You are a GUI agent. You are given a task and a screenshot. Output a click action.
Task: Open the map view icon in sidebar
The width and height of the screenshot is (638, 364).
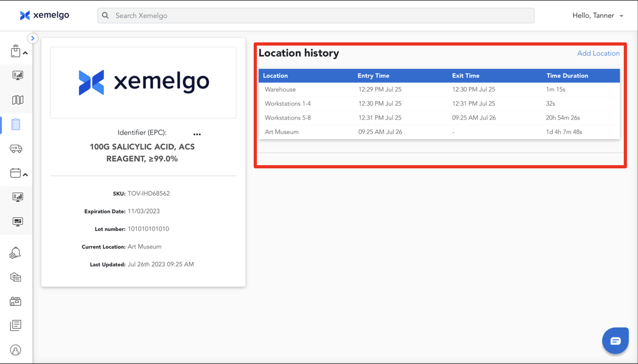coord(17,100)
